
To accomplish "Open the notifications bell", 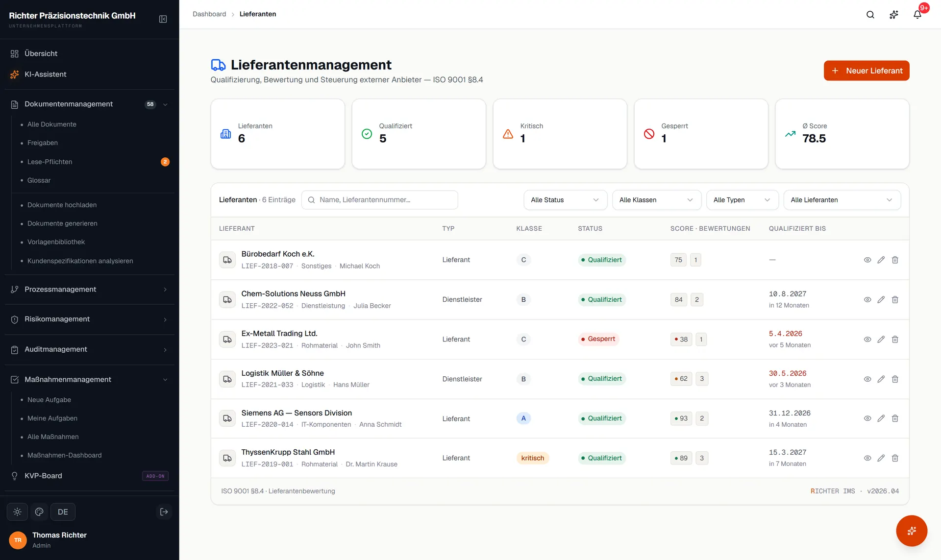I will 917,15.
